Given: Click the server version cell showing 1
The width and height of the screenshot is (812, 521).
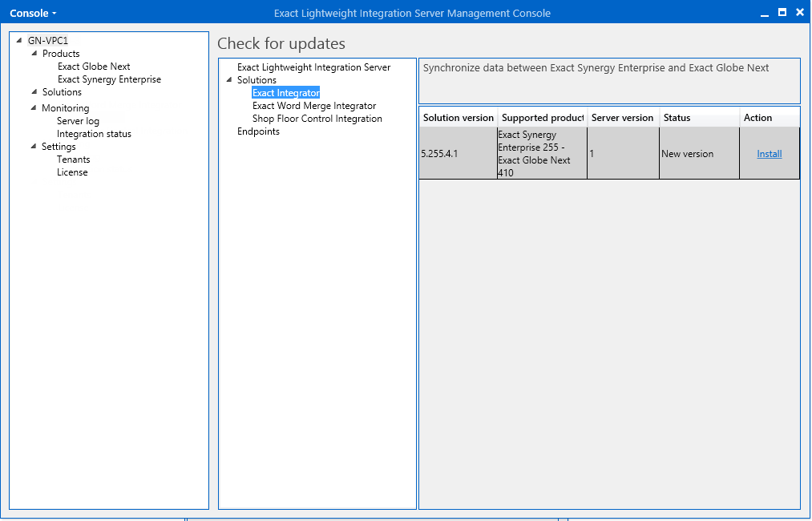Looking at the screenshot, I should click(x=623, y=154).
